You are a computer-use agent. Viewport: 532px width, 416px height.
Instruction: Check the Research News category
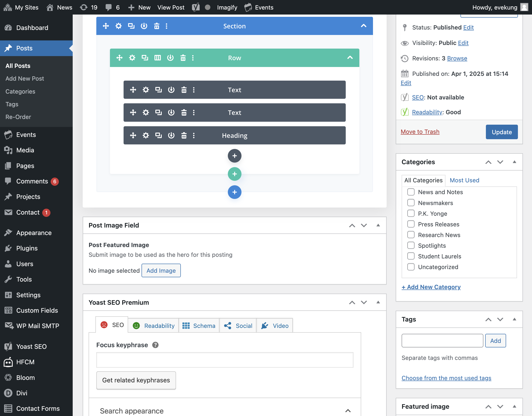pyautogui.click(x=411, y=235)
